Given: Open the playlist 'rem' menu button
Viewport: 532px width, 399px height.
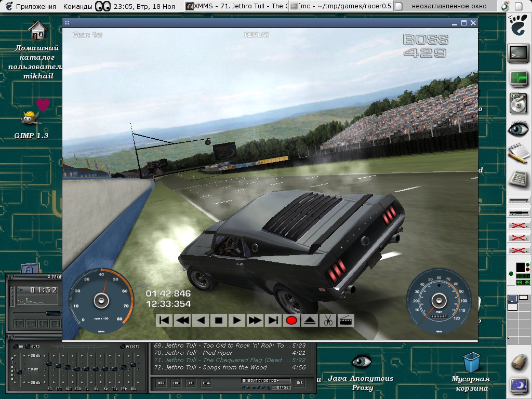Looking at the screenshot, I should point(177,383).
